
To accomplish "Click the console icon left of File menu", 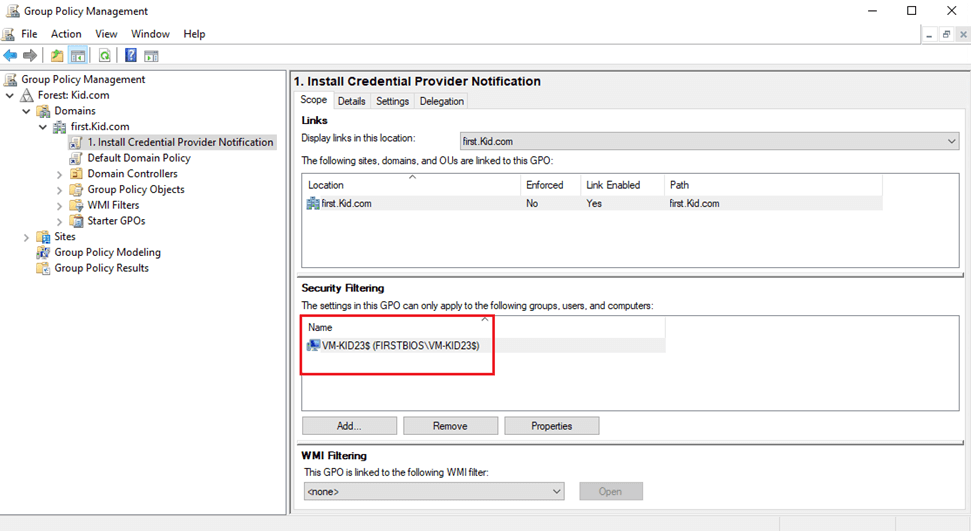I will (x=9, y=34).
